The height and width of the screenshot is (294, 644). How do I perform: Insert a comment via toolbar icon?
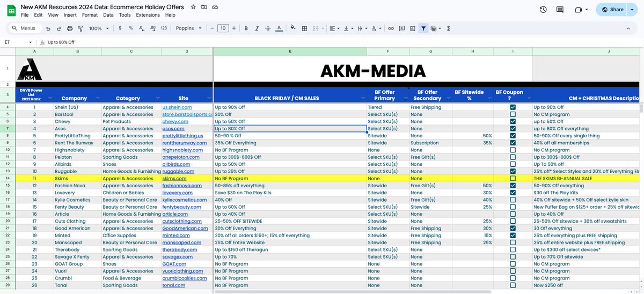402,28
